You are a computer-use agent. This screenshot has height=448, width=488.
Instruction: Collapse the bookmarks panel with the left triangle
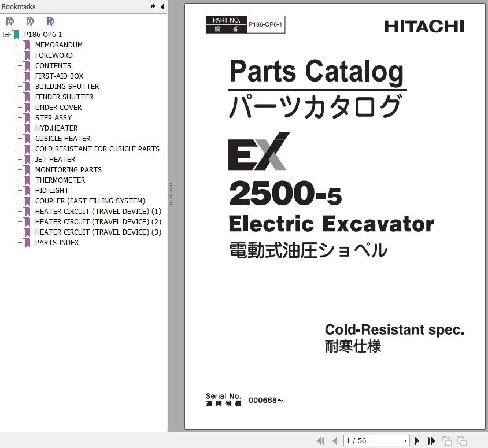(162, 6)
